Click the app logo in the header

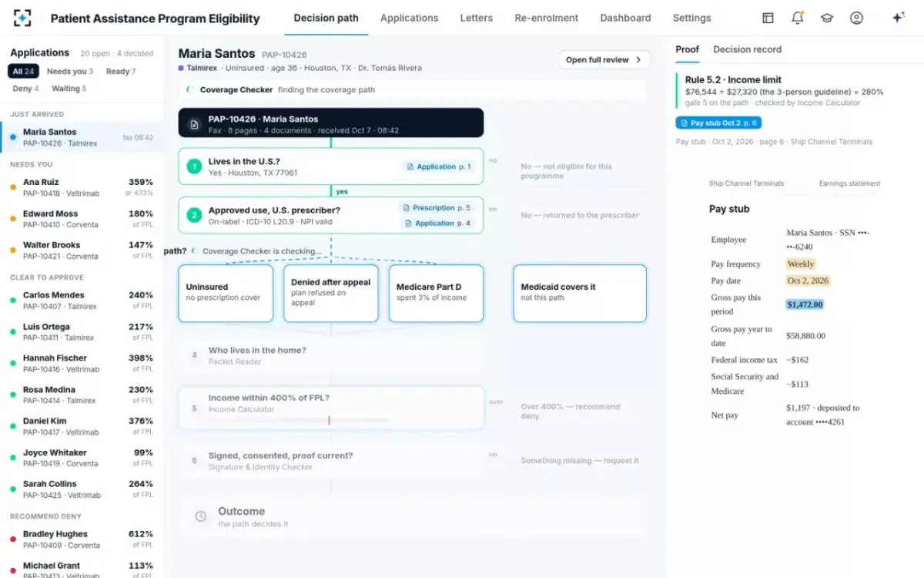tap(23, 18)
